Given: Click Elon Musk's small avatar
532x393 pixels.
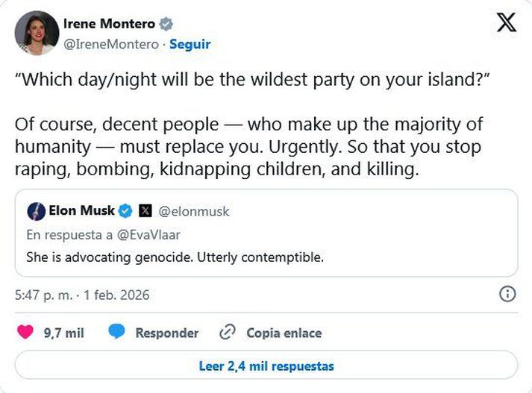Looking at the screenshot, I should [x=36, y=211].
